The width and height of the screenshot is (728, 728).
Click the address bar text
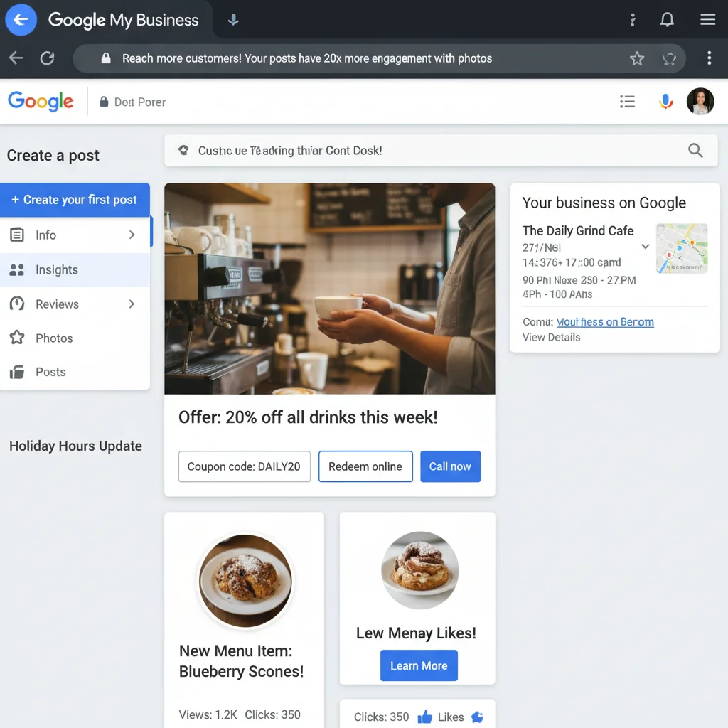(x=307, y=58)
